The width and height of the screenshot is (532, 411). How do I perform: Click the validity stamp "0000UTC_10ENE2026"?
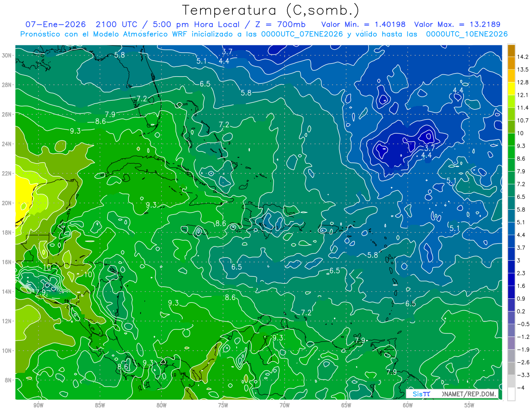coord(467,34)
